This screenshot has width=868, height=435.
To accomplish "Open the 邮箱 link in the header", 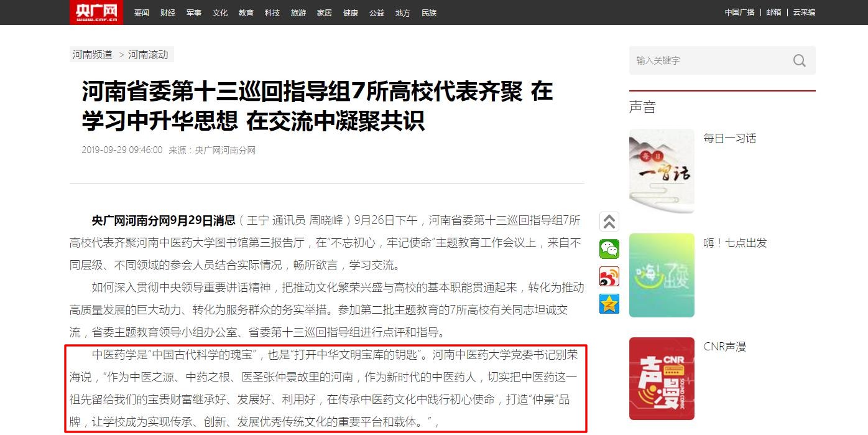I will [773, 12].
